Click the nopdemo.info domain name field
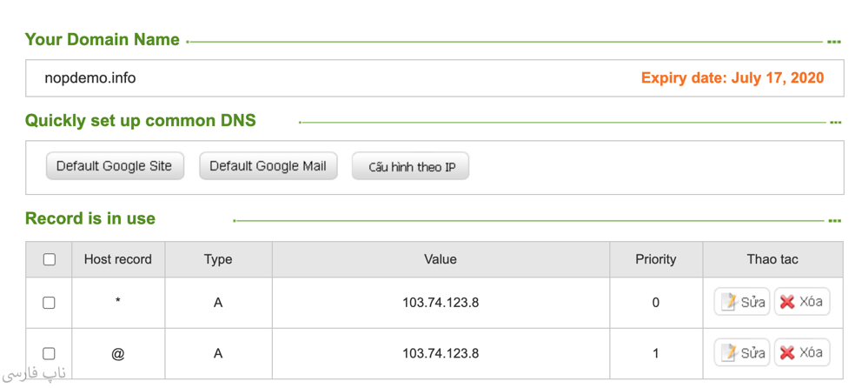Image resolution: width=868 pixels, height=388 pixels. pyautogui.click(x=90, y=78)
